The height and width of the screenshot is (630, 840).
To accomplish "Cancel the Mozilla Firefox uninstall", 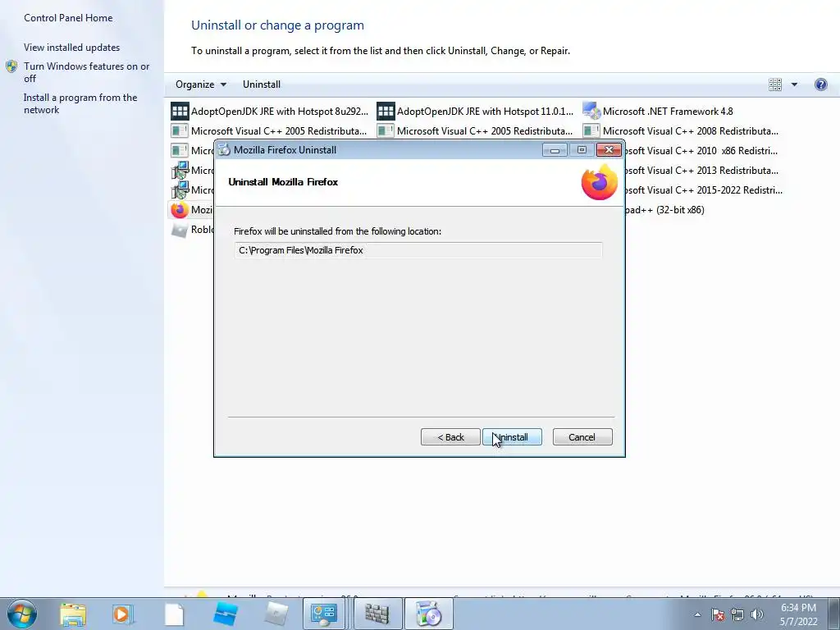I will [x=582, y=437].
